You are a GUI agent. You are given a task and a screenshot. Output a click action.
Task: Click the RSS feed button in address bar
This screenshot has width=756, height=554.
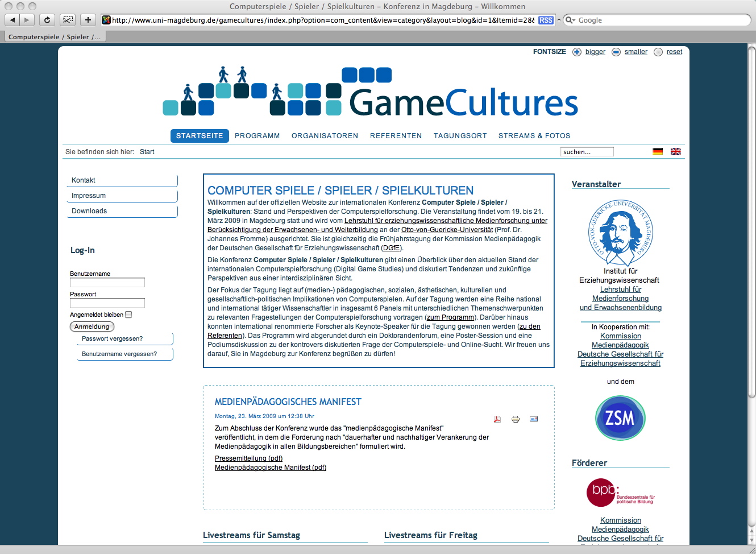coord(546,20)
